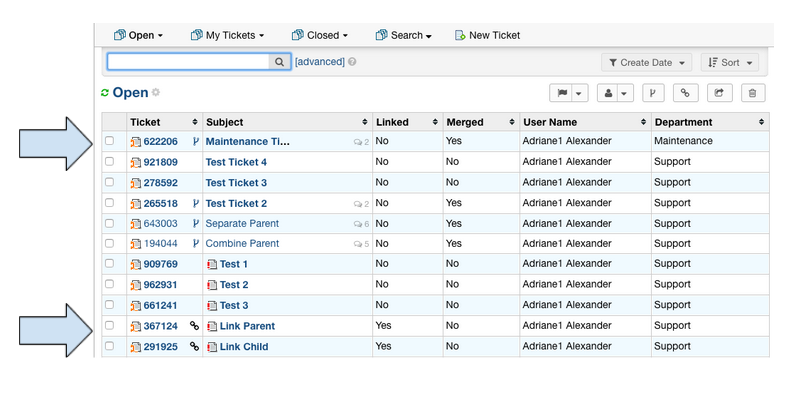This screenshot has width=803, height=393.
Task: Tick the checkbox for ticket 291925
Action: [x=109, y=345]
